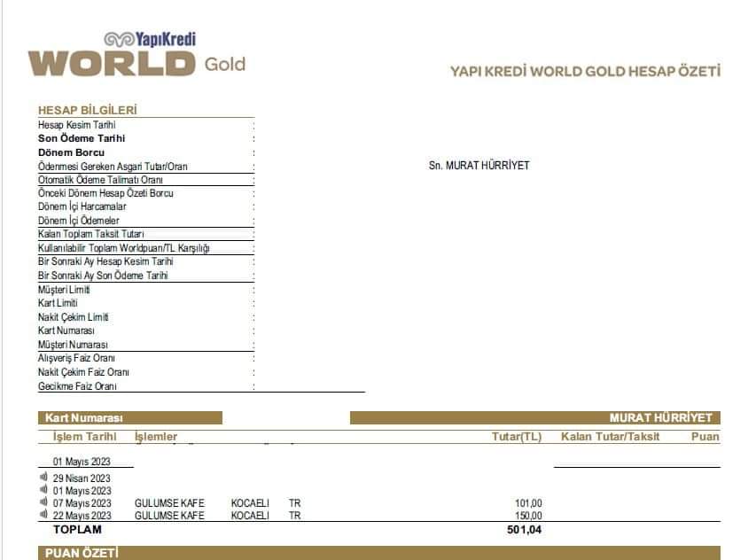Image resolution: width=756 pixels, height=560 pixels.
Task: Select the Dönem Borcu label
Action: pyautogui.click(x=72, y=152)
